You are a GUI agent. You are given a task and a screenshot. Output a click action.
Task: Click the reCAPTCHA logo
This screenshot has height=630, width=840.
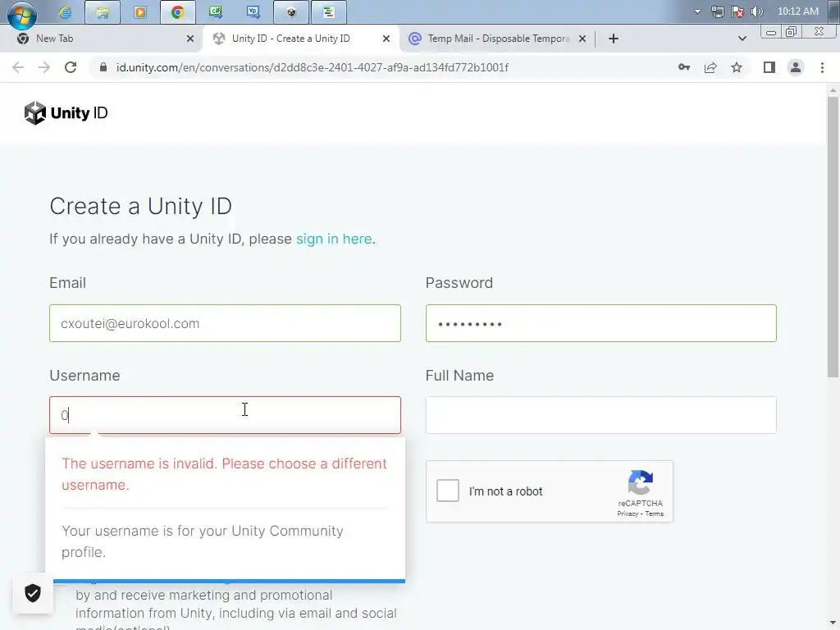tap(640, 482)
